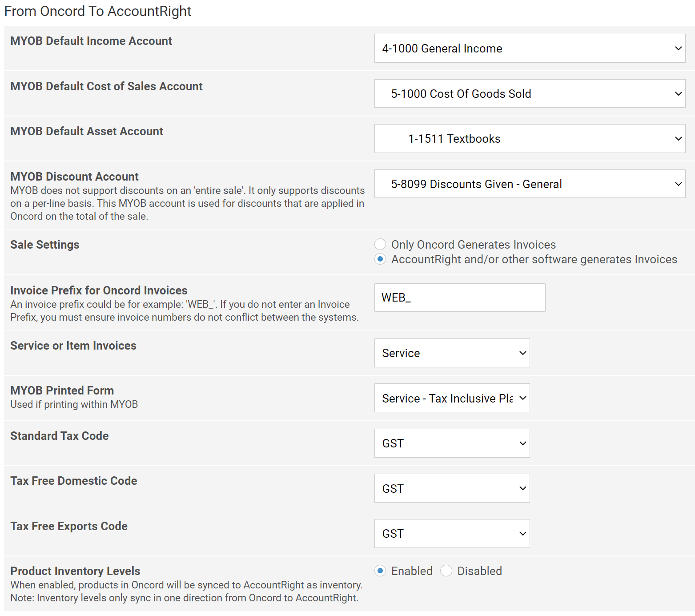Screen dimensions: 695x616
Task: Expand the MYOB Printed Form dropdown
Action: [452, 398]
